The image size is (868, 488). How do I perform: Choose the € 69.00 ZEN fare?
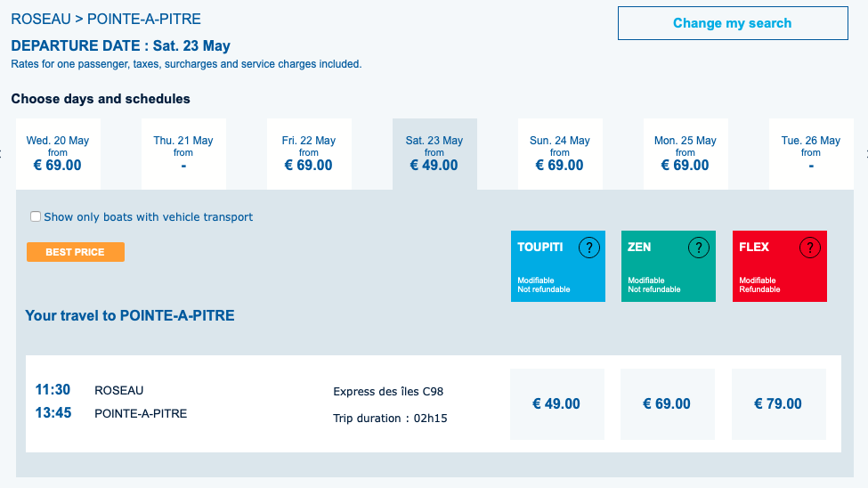tap(667, 403)
